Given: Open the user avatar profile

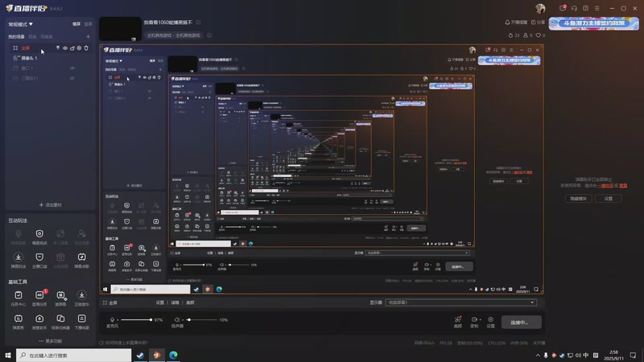Looking at the screenshot, I should point(540,8).
